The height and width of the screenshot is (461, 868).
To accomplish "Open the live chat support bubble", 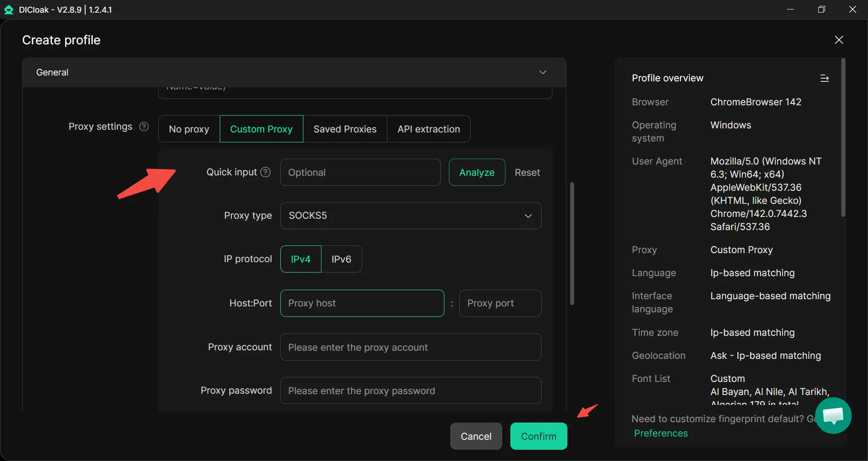I will (x=833, y=415).
